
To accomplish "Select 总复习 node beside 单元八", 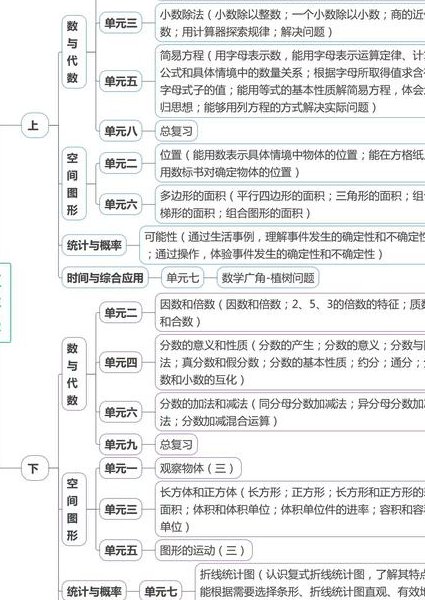I will [x=176, y=131].
